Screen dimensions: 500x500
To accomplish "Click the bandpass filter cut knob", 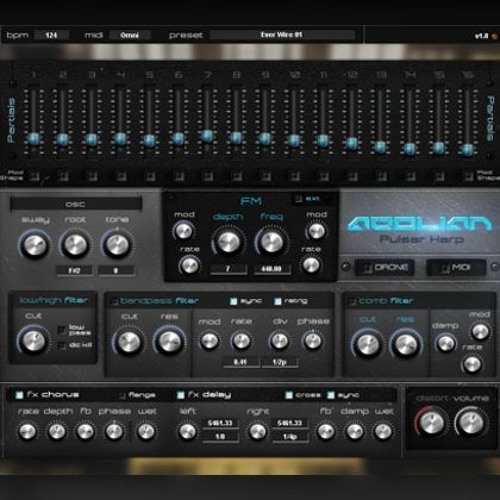I will [129, 342].
